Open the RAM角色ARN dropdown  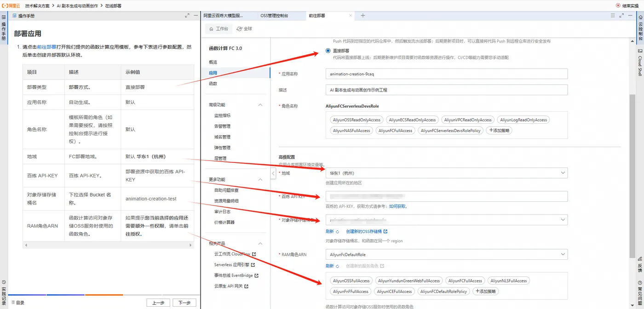tap(447, 254)
